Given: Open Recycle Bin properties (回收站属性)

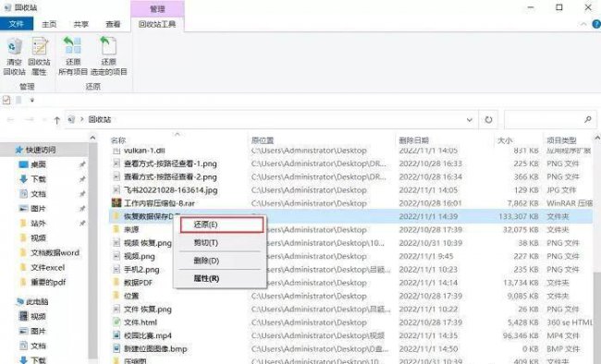Looking at the screenshot, I should click(39, 55).
